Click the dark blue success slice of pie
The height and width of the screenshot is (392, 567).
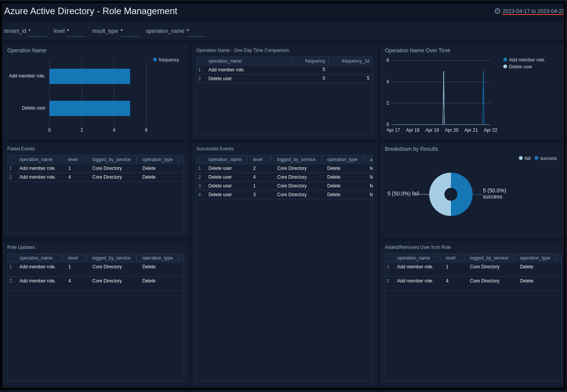coord(464,194)
